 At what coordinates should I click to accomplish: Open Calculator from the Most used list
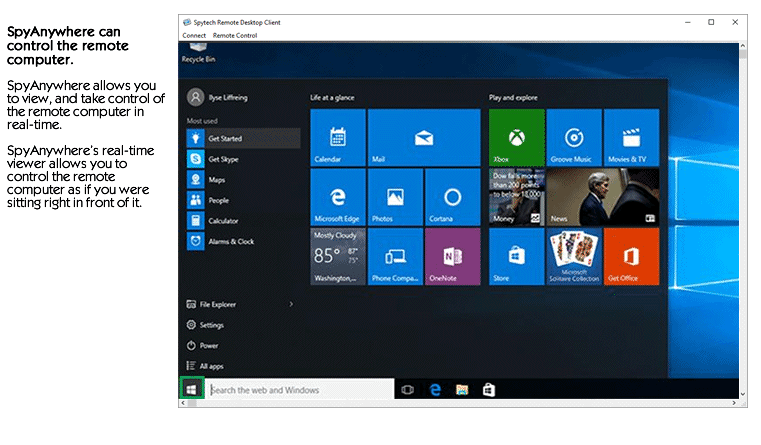coord(243,221)
